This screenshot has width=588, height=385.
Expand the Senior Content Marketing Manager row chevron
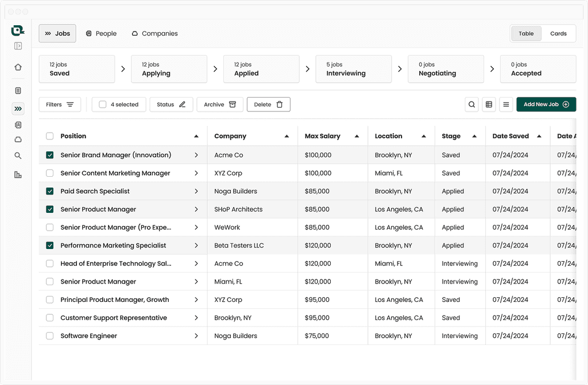(x=196, y=173)
